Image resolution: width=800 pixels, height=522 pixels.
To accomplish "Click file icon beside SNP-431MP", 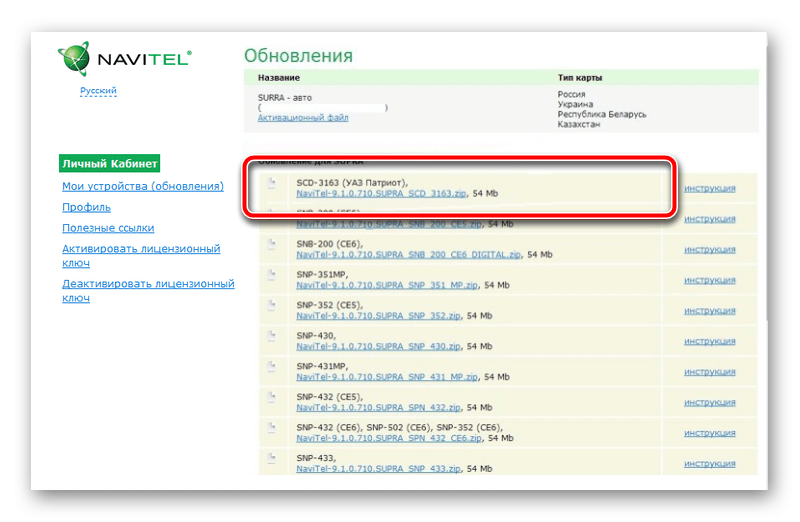I will [272, 366].
